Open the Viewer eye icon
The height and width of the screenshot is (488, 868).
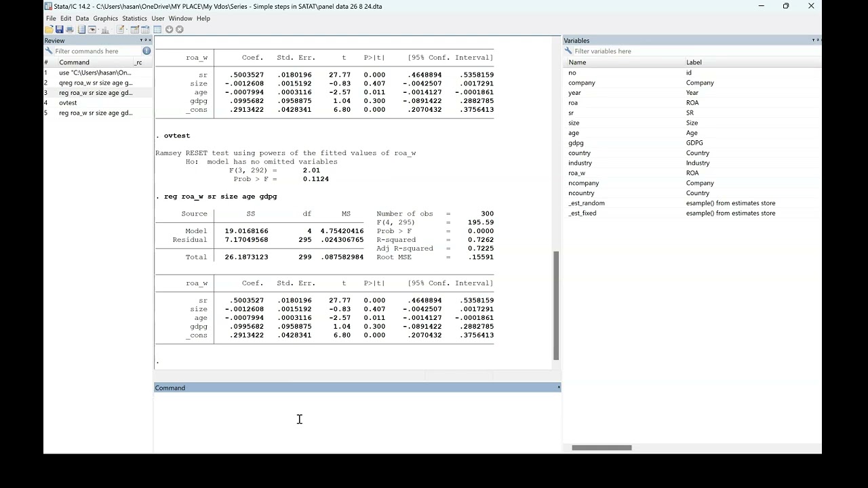click(92, 29)
